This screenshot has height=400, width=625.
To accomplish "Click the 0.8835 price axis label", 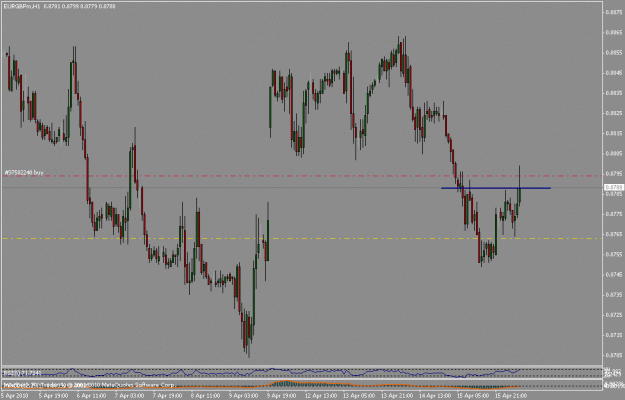I will [x=614, y=93].
